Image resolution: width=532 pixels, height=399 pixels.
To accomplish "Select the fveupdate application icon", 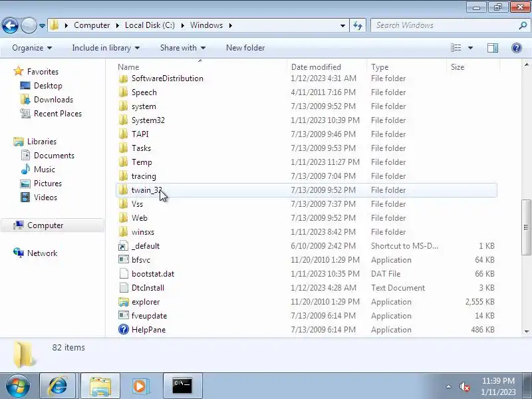I will pyautogui.click(x=124, y=315).
